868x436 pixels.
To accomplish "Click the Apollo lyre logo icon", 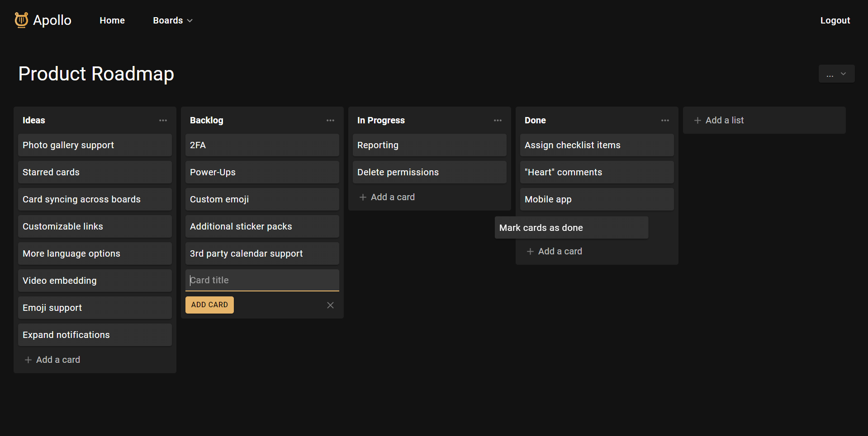I will [21, 20].
